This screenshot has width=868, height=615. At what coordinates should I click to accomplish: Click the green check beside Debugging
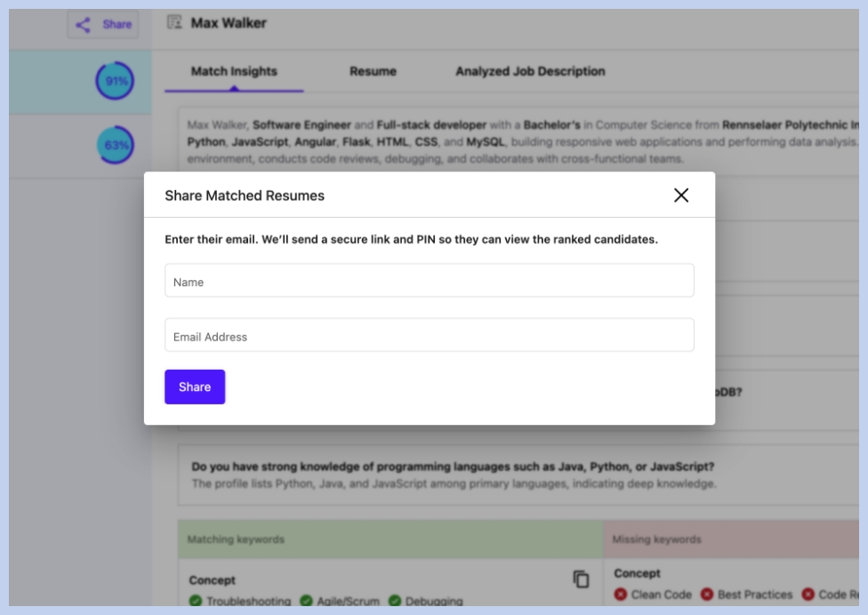pos(395,602)
